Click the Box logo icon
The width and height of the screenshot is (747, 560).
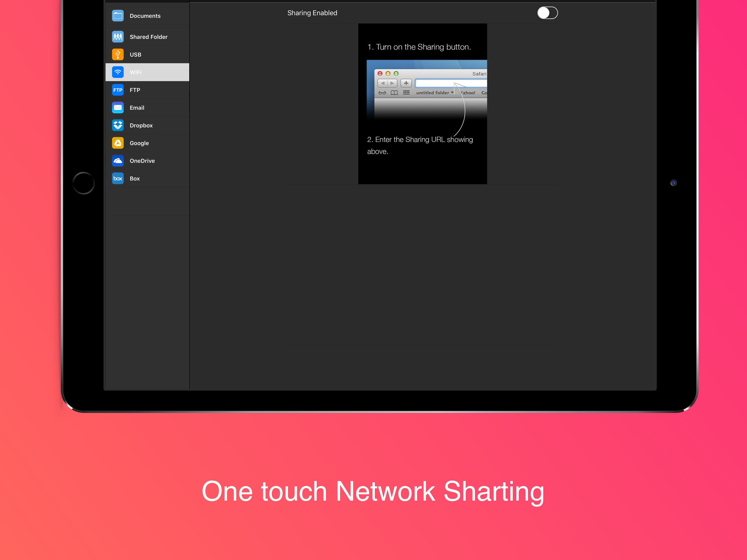tap(118, 178)
